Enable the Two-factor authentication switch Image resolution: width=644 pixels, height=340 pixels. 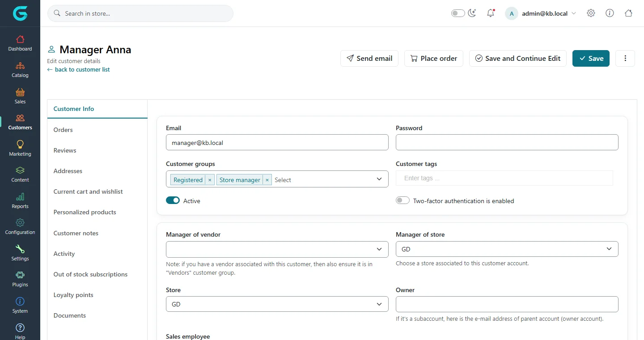(x=402, y=200)
